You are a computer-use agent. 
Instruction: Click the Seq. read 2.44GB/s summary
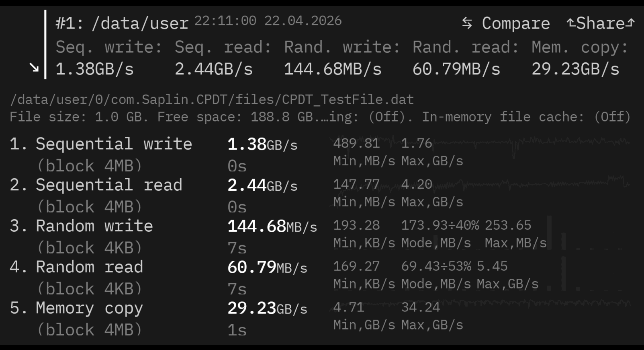223,58
